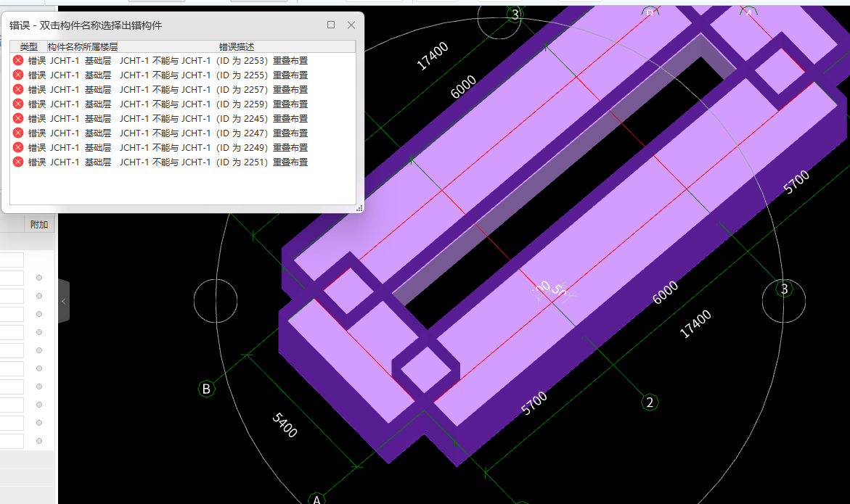The width and height of the screenshot is (850, 504).
Task: Sort by the 类型 column header
Action: click(x=29, y=47)
